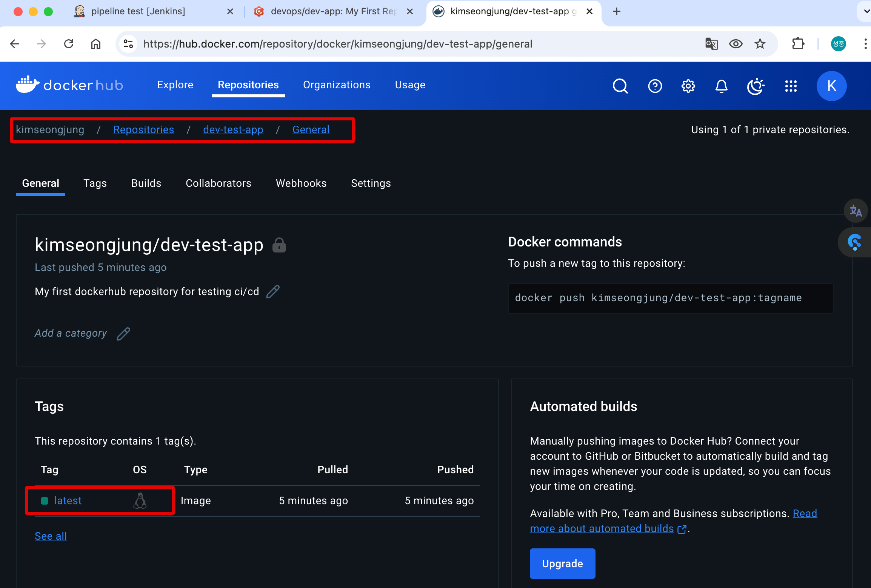
Task: Click pencil icon beside Add a category
Action: point(123,334)
